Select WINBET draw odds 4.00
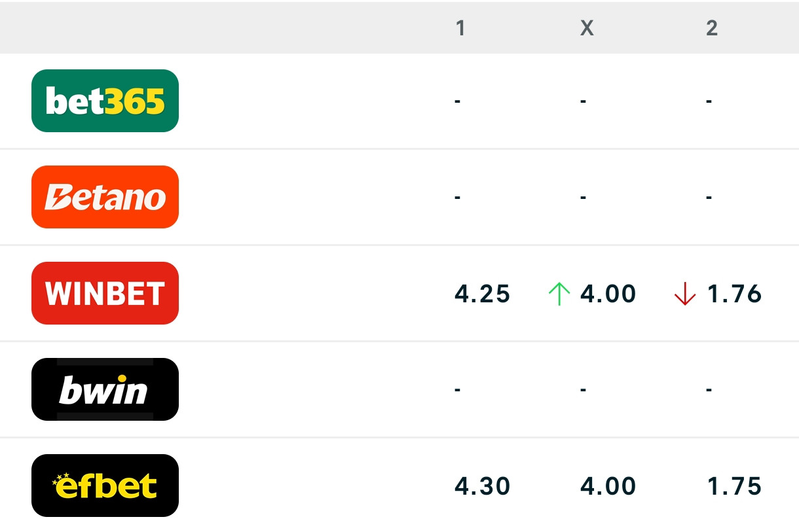This screenshot has height=532, width=799. 608,294
